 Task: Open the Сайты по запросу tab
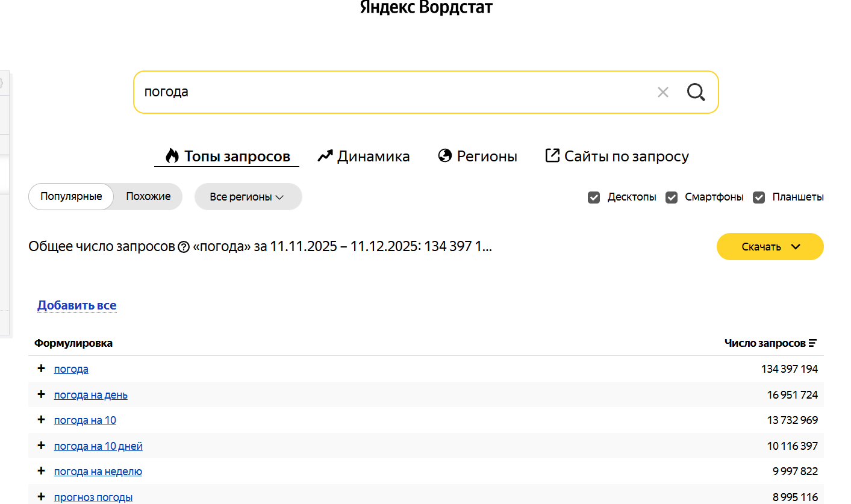click(617, 157)
